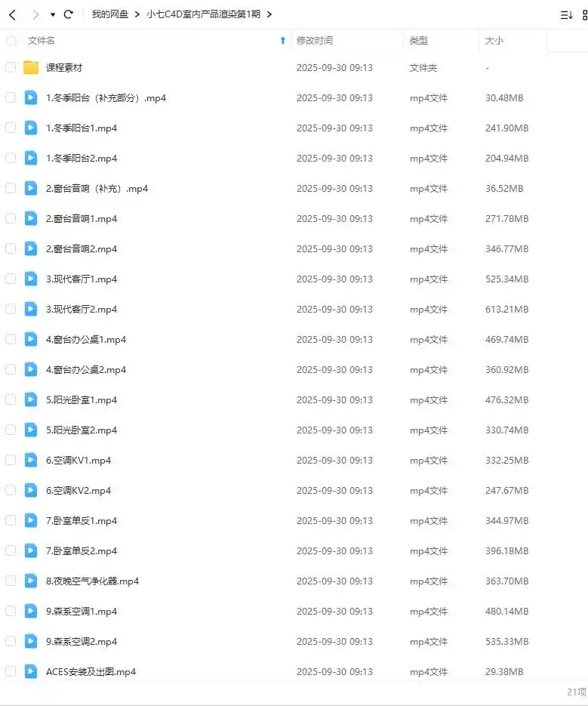Viewport: 588px width, 706px height.
Task: Click the 课程素材 folder icon
Action: tap(31, 67)
